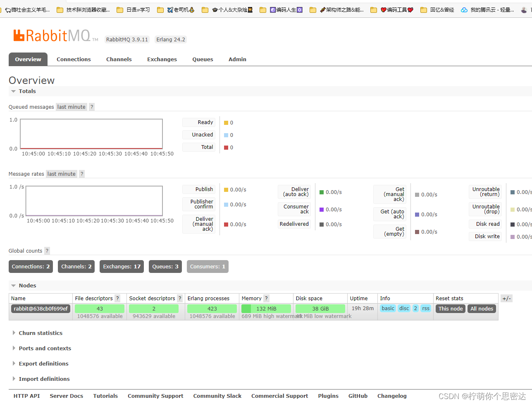Switch to the Channels tab

coord(119,59)
